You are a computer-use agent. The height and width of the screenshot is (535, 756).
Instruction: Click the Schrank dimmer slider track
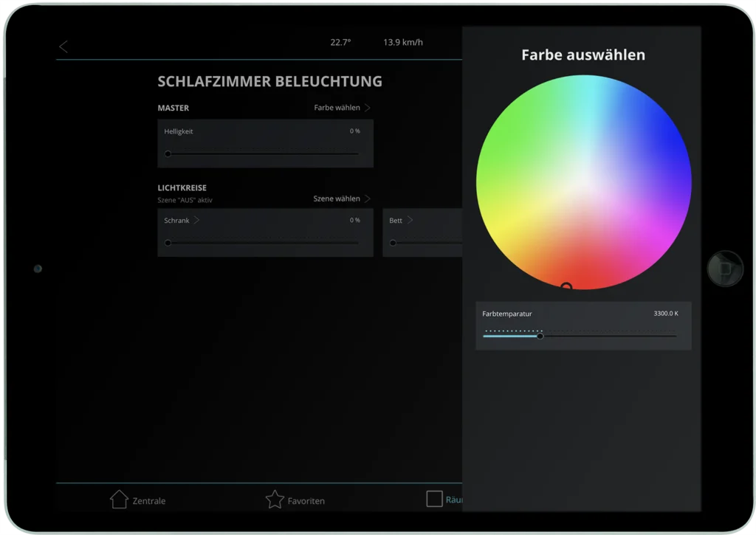[266, 242]
